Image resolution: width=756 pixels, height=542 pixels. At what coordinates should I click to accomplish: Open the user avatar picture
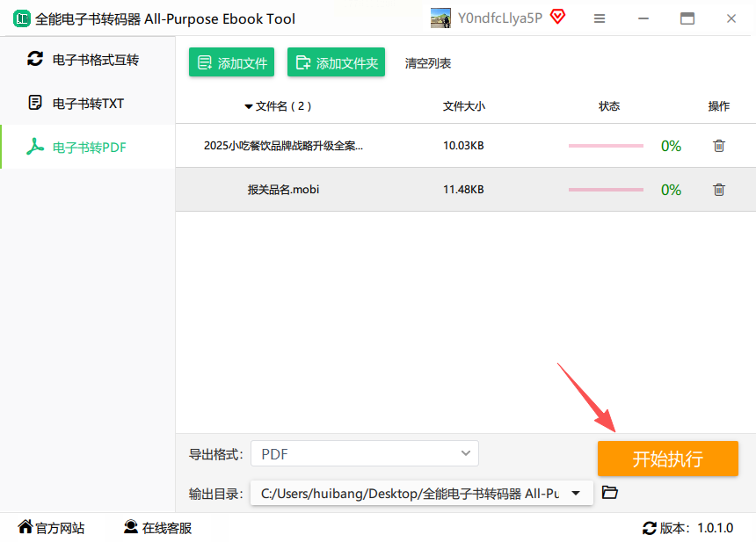(440, 18)
